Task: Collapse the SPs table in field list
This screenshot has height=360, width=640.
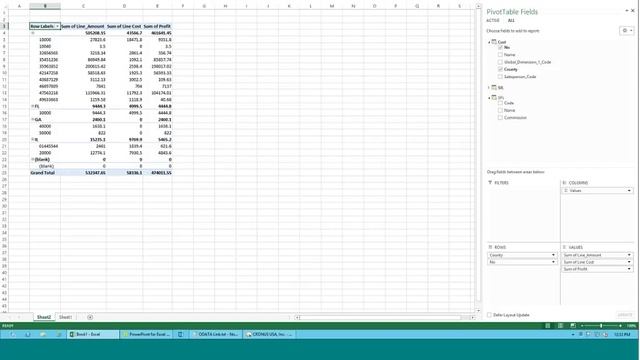Action: point(489,98)
